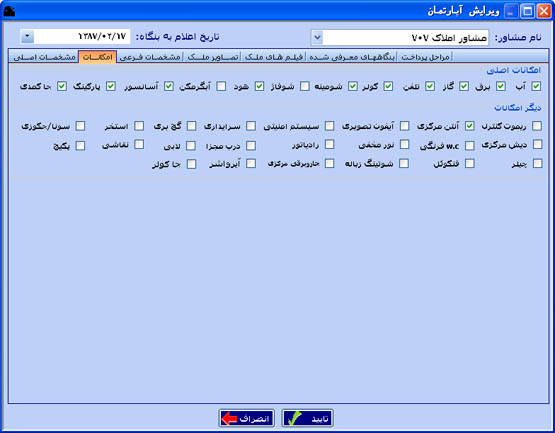Open the date picker for تاریخ اعلام به بنگاه
Image resolution: width=555 pixels, height=433 pixels.
[27, 36]
